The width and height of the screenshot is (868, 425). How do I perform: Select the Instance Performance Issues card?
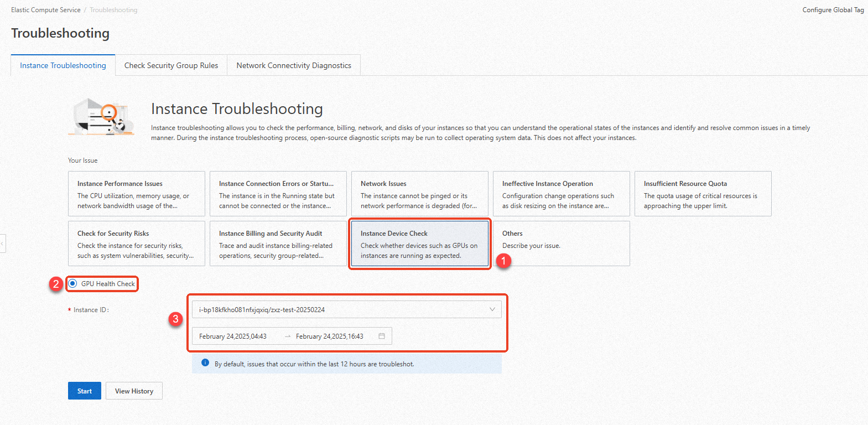pos(137,194)
